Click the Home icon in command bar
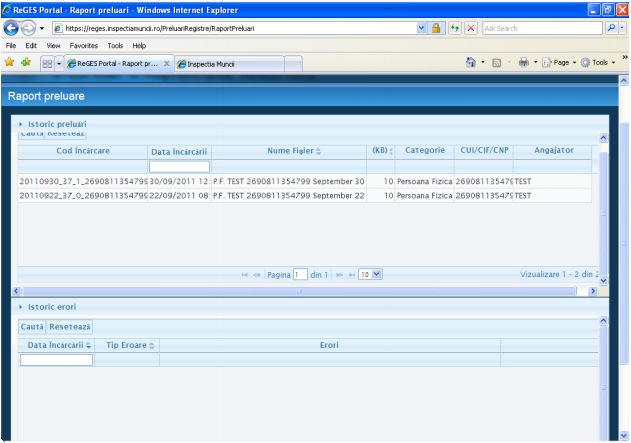This screenshot has height=443, width=631. 471,62
